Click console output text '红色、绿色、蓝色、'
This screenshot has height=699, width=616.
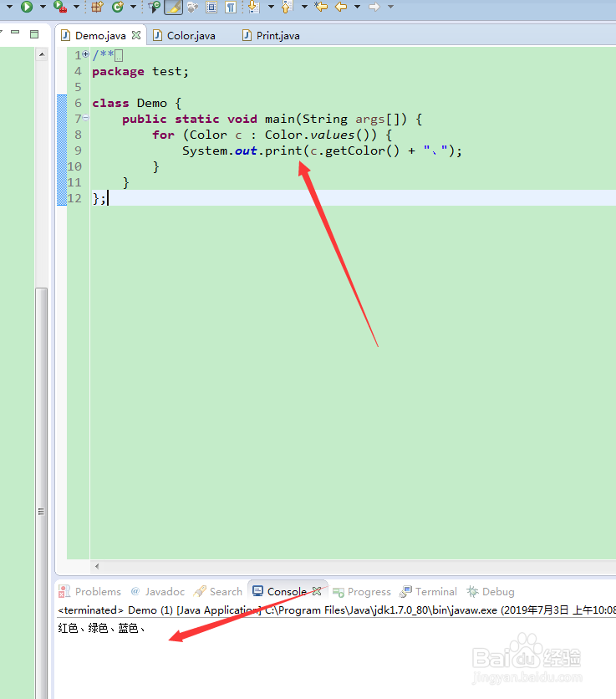(101, 628)
